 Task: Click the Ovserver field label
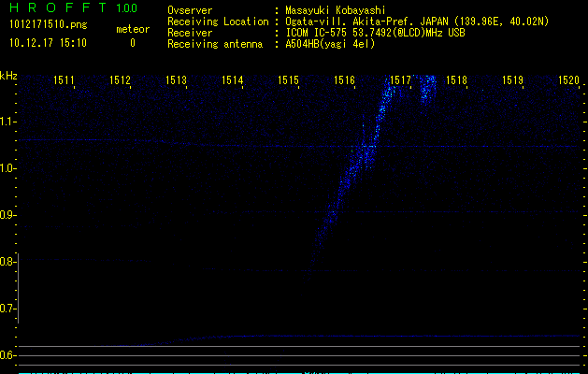click(190, 10)
